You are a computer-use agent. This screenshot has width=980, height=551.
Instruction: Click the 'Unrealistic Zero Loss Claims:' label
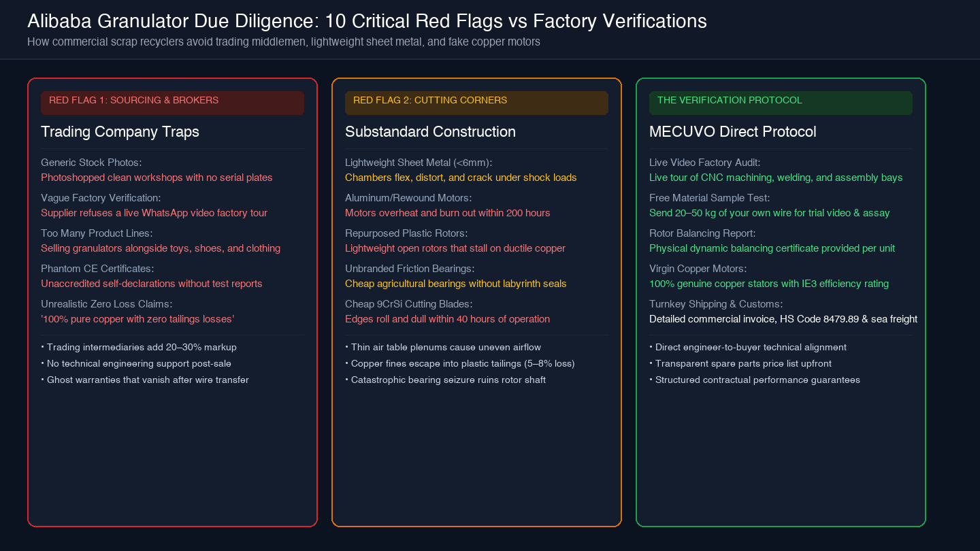[x=107, y=304]
